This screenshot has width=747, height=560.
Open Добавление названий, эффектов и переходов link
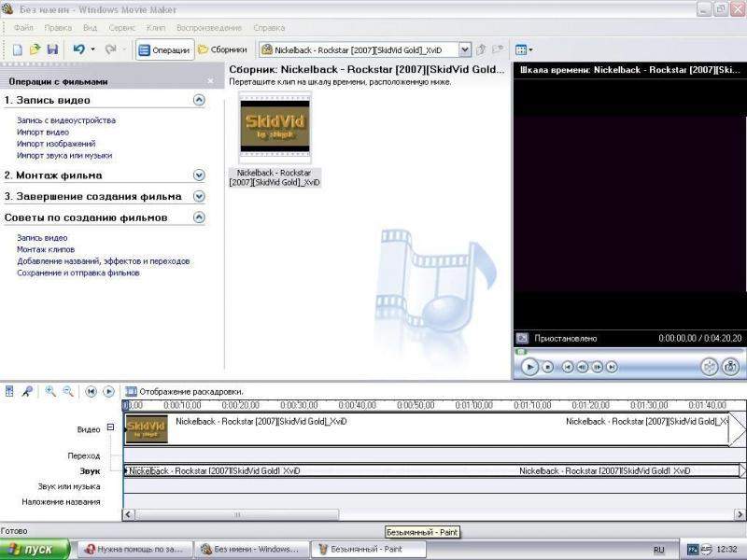[x=104, y=261]
